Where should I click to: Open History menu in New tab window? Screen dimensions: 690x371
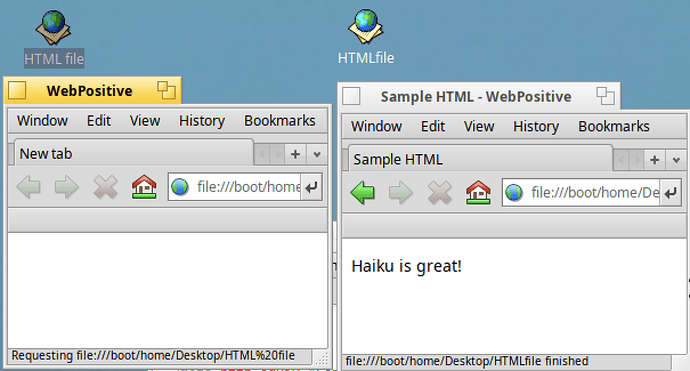pos(202,121)
